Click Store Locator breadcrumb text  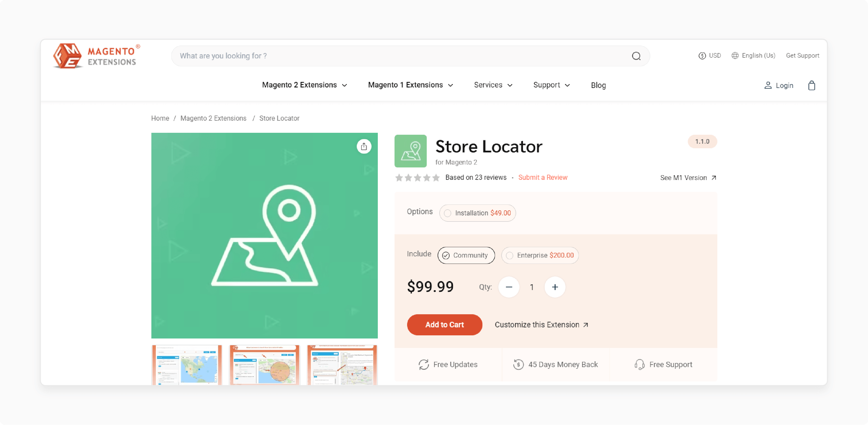279,118
